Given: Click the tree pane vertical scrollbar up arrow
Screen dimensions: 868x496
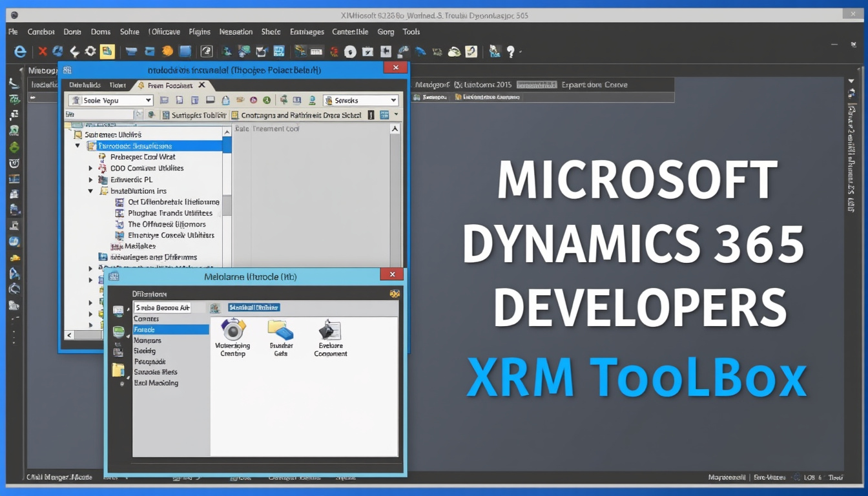Looking at the screenshot, I should coord(227,132).
